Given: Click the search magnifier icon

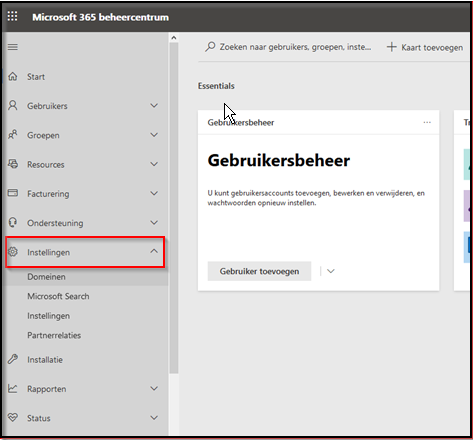Looking at the screenshot, I should pos(210,47).
